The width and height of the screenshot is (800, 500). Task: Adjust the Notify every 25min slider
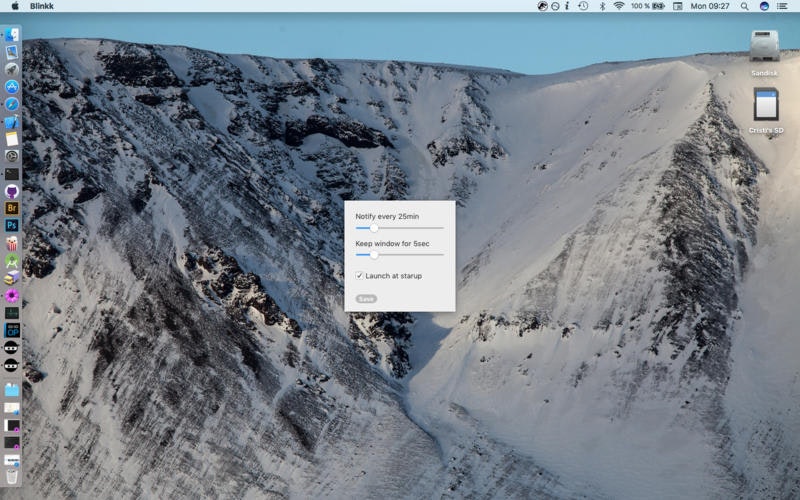[x=399, y=228]
